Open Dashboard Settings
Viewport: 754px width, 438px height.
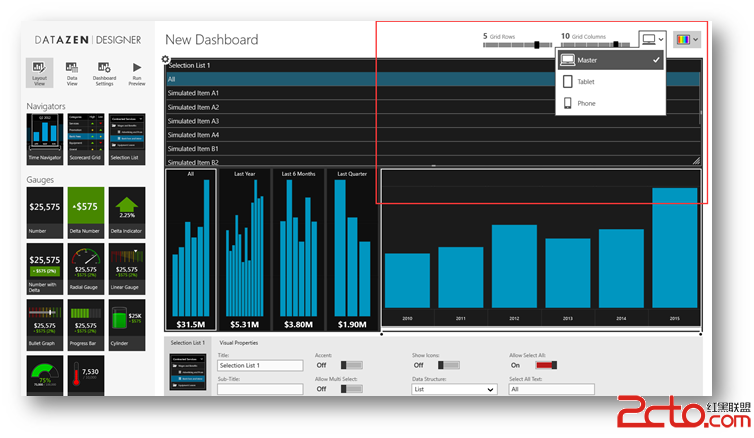(x=104, y=74)
